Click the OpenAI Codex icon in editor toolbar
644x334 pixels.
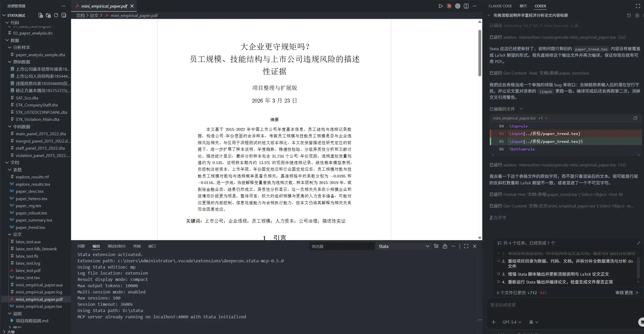click(457, 6)
